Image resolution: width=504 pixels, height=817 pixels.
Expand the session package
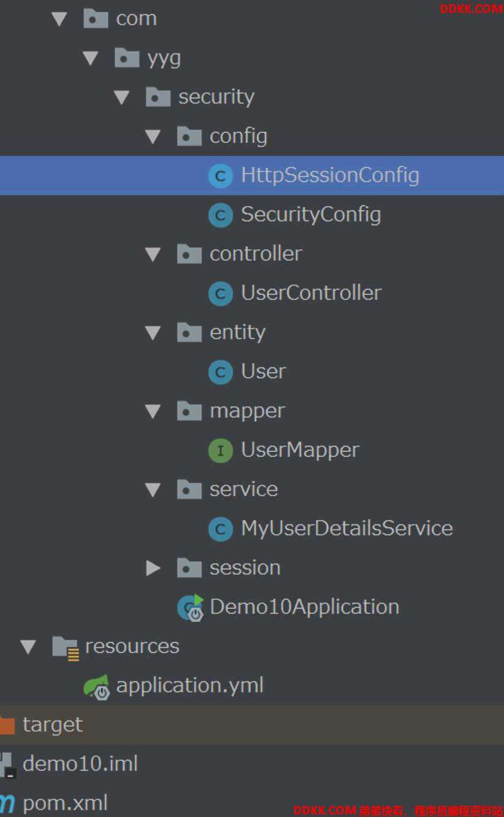(153, 568)
